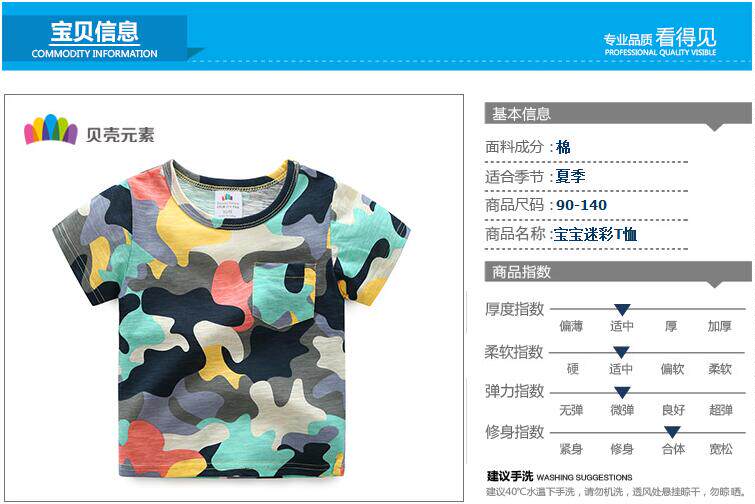The height and width of the screenshot is (504, 755).
Task: Select the 超弹 elasticity label
Action: pyautogui.click(x=720, y=410)
